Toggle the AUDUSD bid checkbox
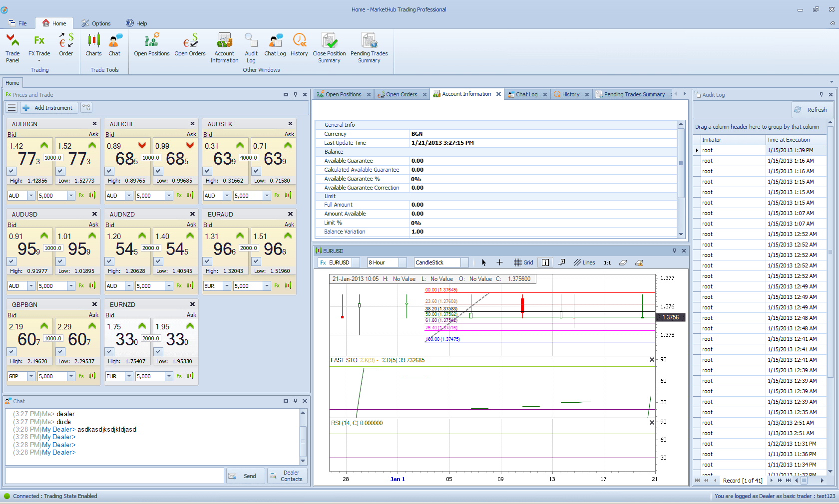839x504 pixels. pos(11,261)
